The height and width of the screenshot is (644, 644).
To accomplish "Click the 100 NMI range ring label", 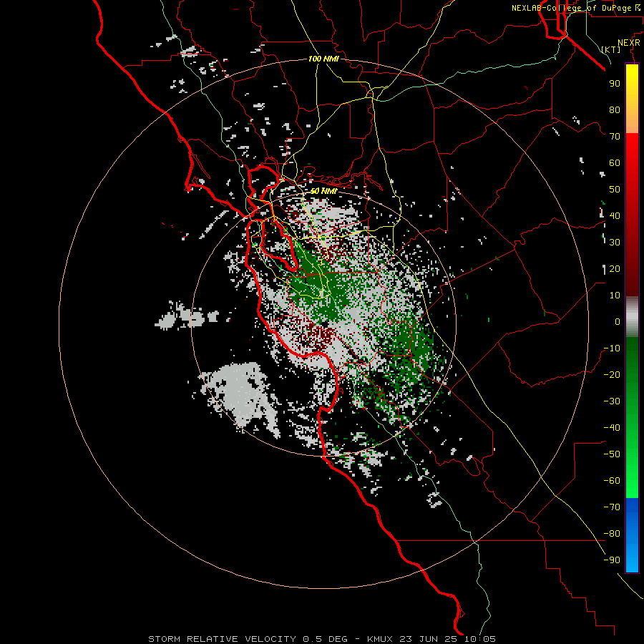I will point(323,59).
